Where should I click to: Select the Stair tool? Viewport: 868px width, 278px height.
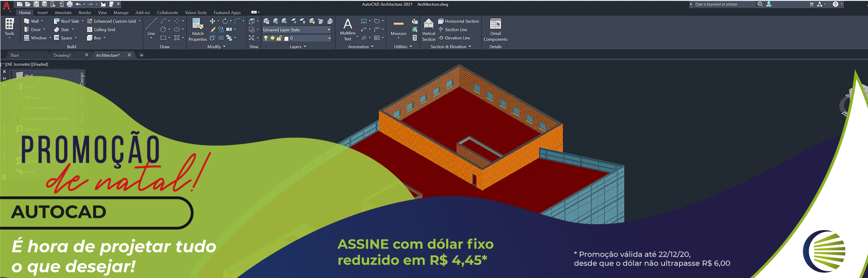click(61, 29)
